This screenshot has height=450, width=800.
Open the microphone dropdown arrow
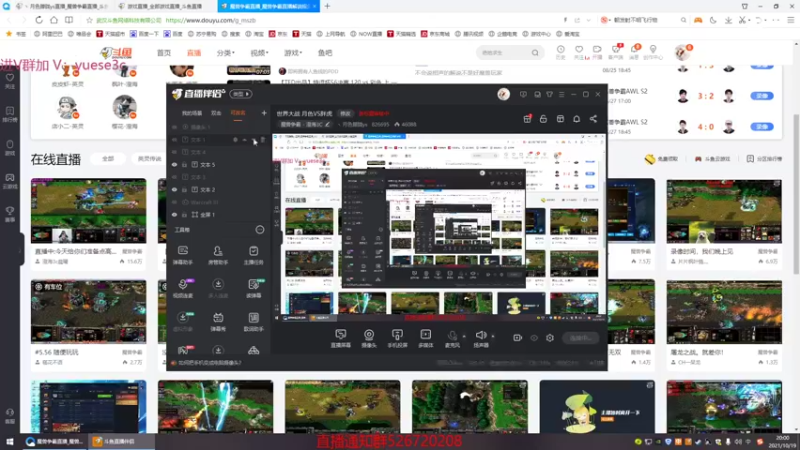(464, 336)
